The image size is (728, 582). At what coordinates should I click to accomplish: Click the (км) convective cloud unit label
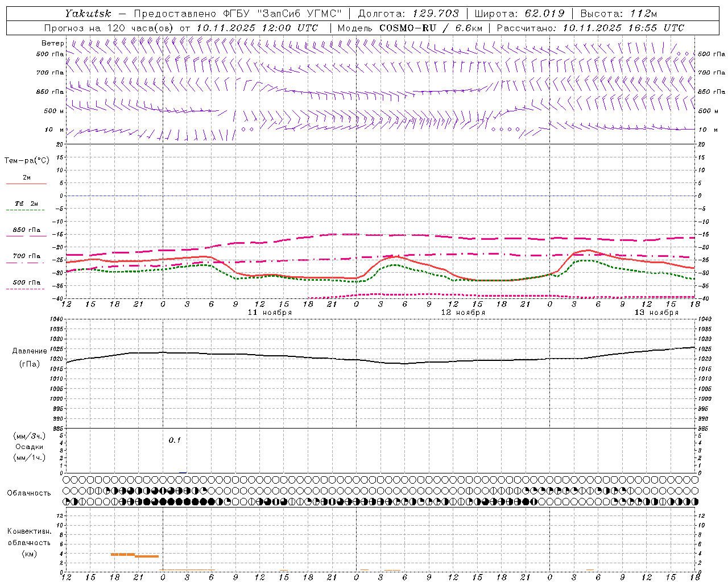coord(30,553)
